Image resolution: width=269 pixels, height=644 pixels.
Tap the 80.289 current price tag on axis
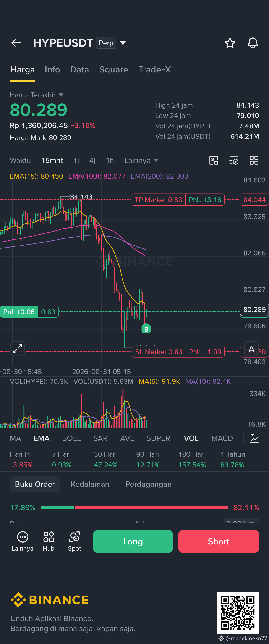click(x=254, y=309)
